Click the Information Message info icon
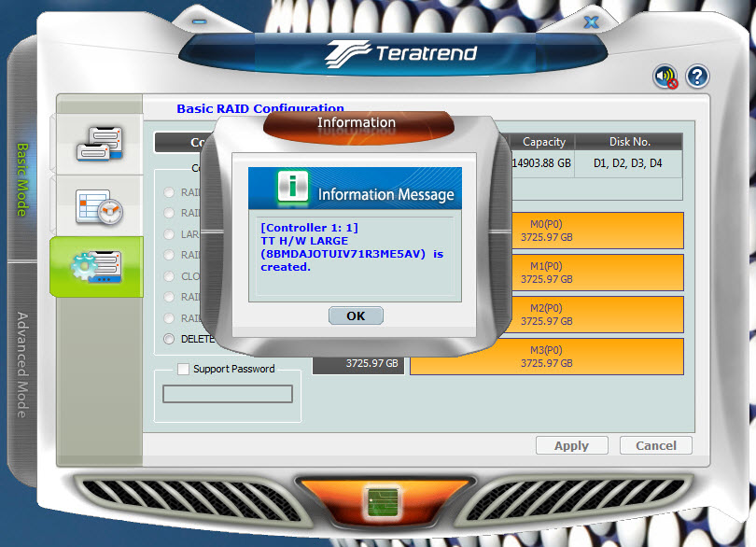This screenshot has width=756, height=547. (293, 188)
